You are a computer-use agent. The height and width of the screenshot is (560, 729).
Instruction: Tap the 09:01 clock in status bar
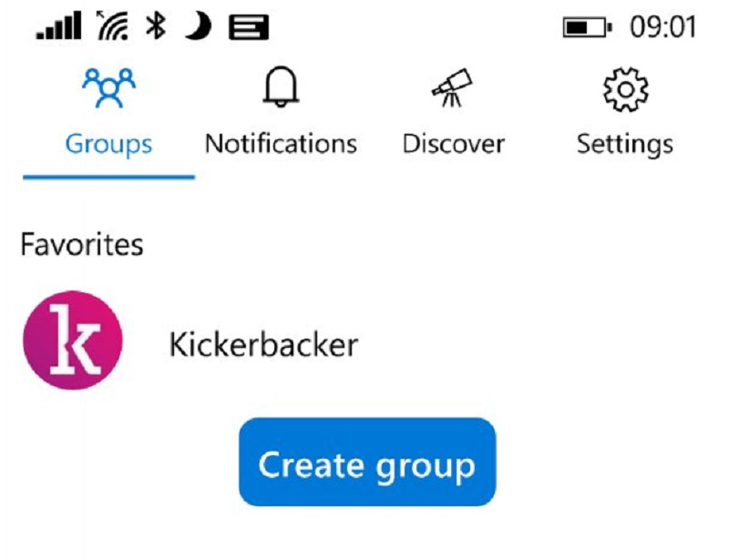point(663,27)
